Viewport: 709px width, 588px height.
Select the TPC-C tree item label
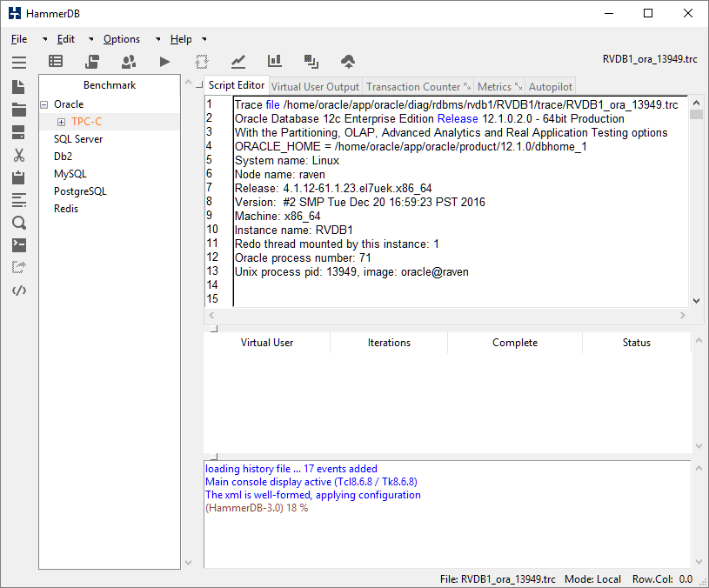[86, 122]
